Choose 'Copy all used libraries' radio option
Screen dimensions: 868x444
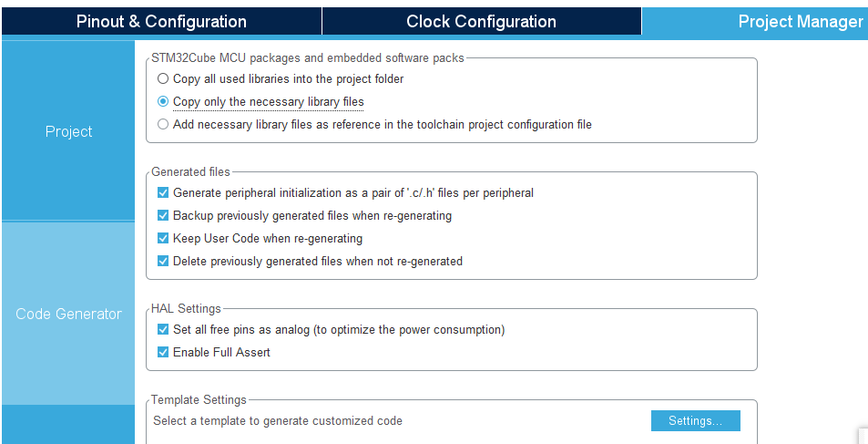(x=163, y=79)
